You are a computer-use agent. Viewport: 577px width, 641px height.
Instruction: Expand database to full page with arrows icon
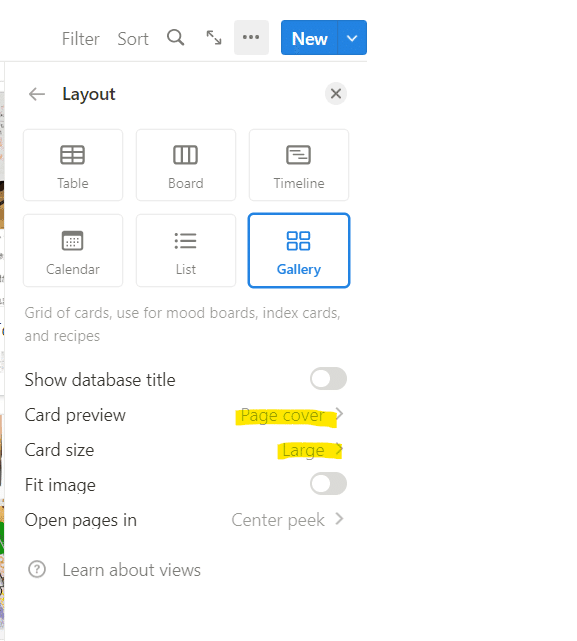(213, 38)
